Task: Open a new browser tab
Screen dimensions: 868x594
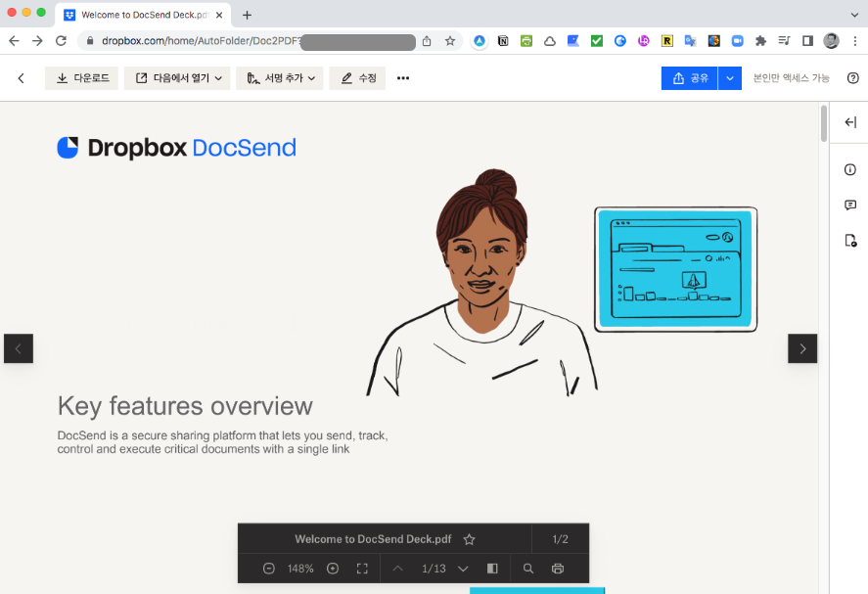Action: pyautogui.click(x=247, y=15)
